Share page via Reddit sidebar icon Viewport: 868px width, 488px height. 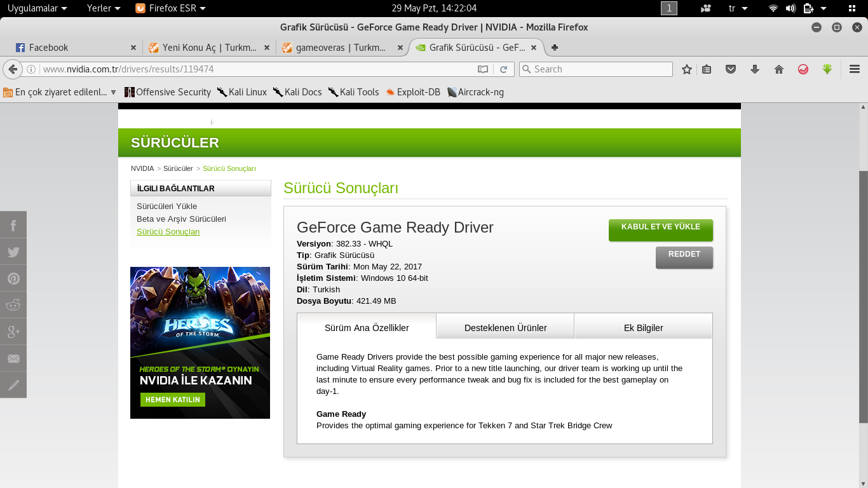[13, 305]
